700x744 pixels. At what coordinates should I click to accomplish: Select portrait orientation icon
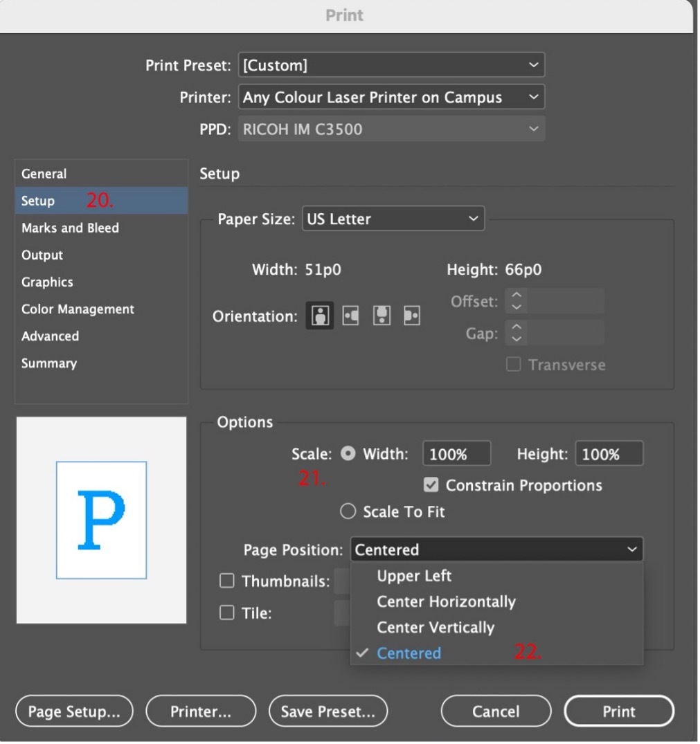pos(320,316)
